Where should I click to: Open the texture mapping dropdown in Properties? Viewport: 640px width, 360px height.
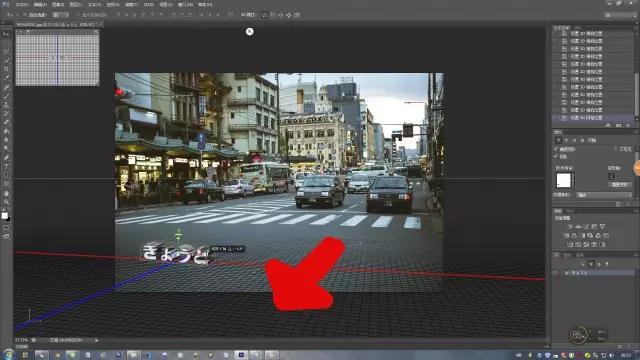[604, 195]
